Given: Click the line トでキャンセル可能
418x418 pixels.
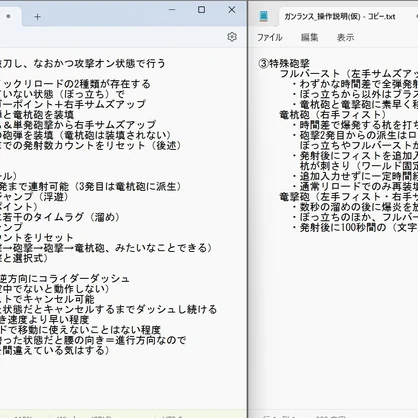Looking at the screenshot, I should click(47, 299).
